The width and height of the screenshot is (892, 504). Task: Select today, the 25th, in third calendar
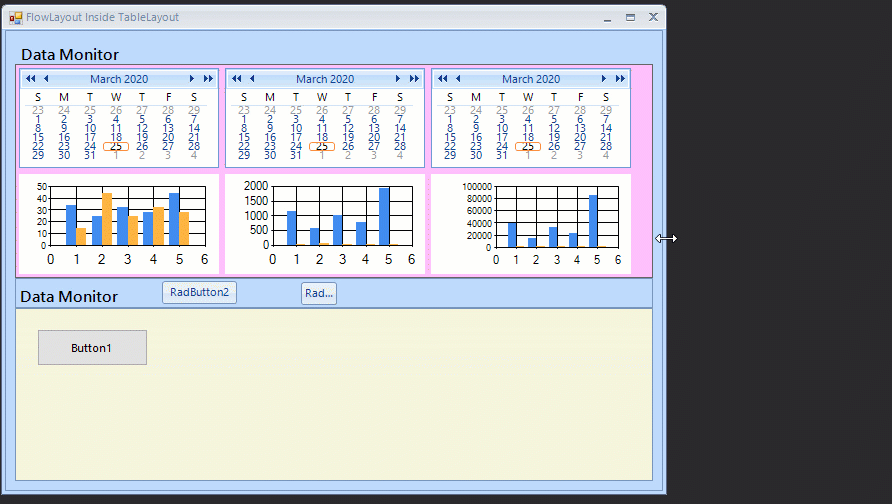coord(528,147)
